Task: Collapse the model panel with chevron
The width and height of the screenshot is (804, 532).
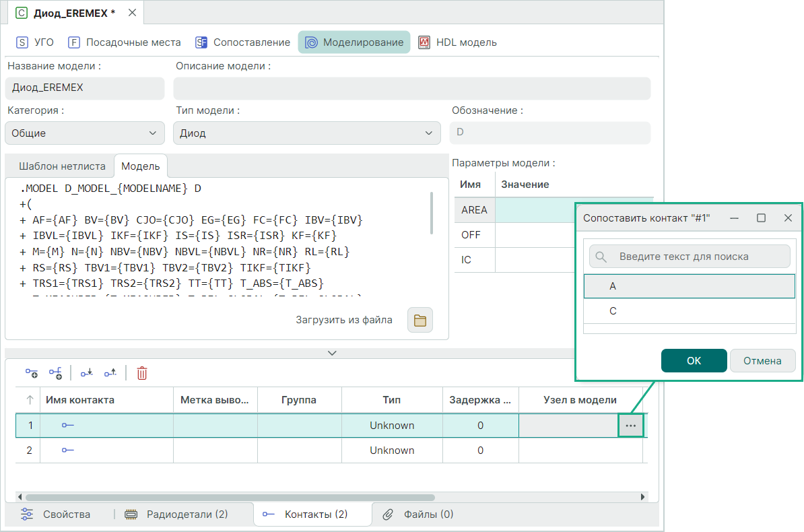Action: click(x=332, y=353)
